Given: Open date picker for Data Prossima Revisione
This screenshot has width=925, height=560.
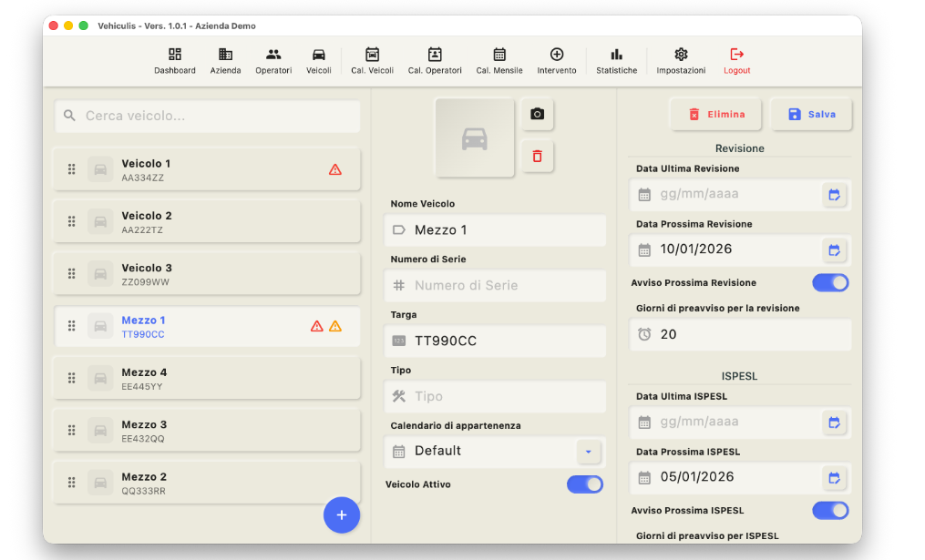Looking at the screenshot, I should tap(833, 249).
